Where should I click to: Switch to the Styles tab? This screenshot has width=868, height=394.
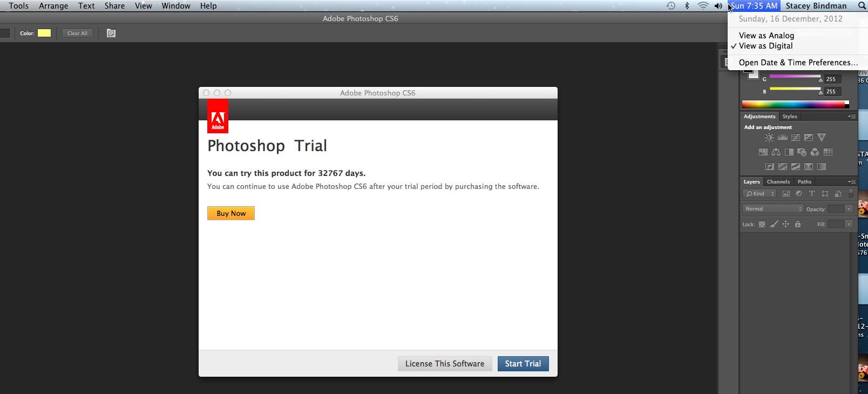790,117
